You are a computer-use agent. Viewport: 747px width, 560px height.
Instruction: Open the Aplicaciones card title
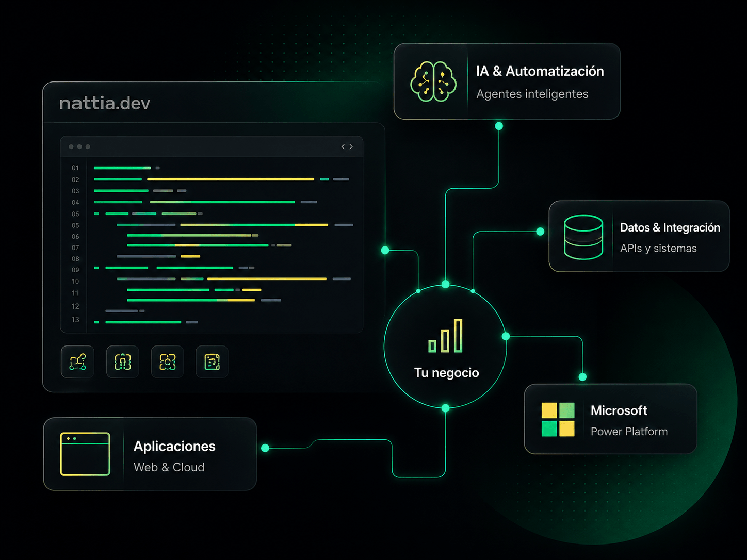point(174,446)
